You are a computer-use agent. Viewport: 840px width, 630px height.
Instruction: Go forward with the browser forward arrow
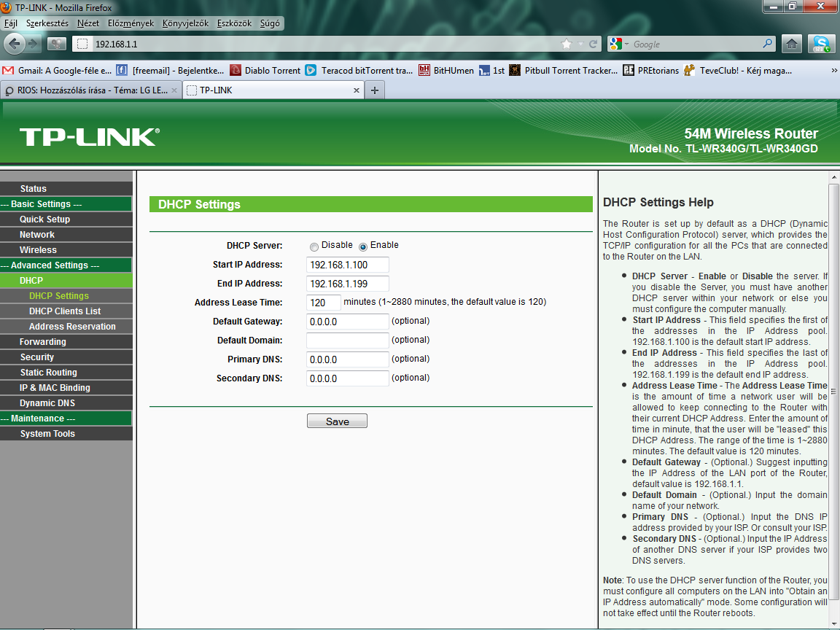[x=34, y=44]
